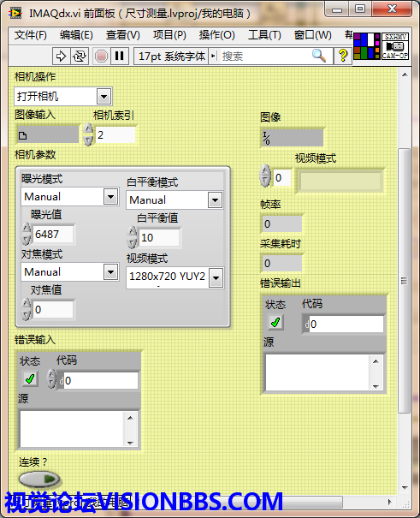Screen dimensions: 420x518
Task: Click the 白平衡值 field showing 10
Action: [x=159, y=237]
